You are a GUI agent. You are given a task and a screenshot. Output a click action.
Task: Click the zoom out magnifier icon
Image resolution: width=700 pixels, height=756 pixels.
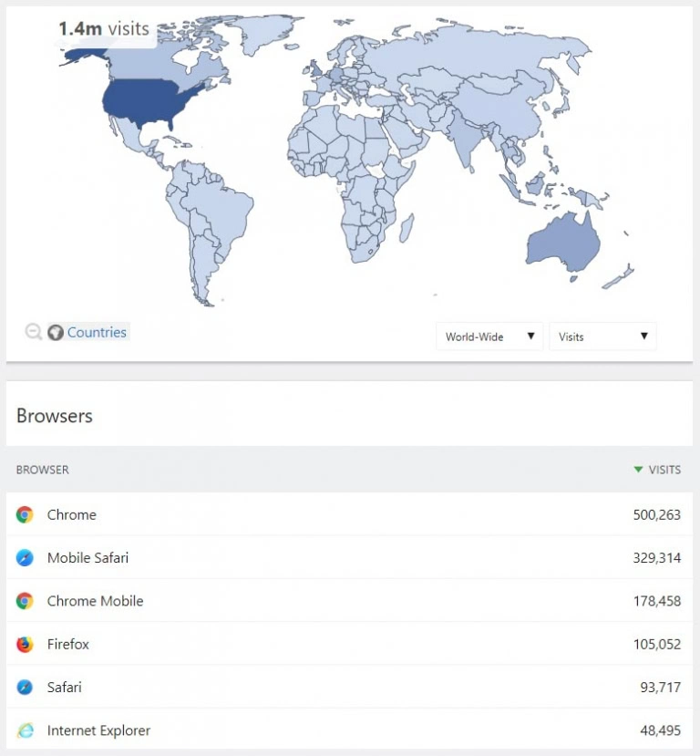click(x=33, y=332)
